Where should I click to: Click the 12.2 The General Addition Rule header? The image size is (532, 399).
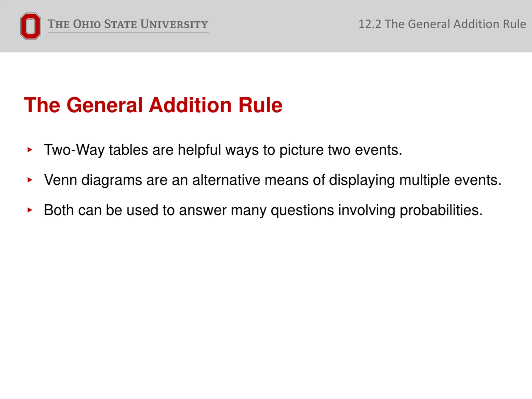[442, 24]
